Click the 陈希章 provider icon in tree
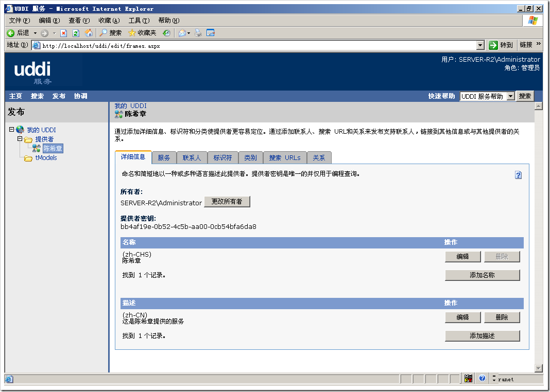Image resolution: width=550 pixels, height=392 pixels. [36, 148]
